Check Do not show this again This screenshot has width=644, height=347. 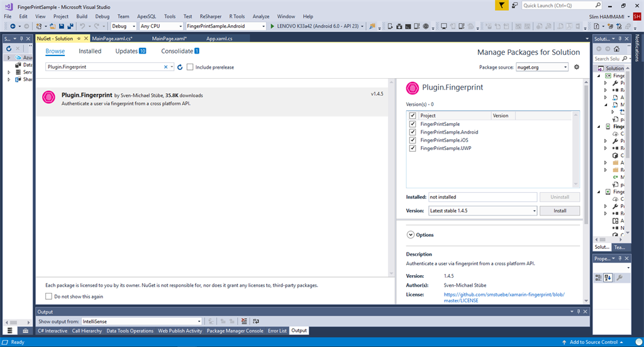48,297
